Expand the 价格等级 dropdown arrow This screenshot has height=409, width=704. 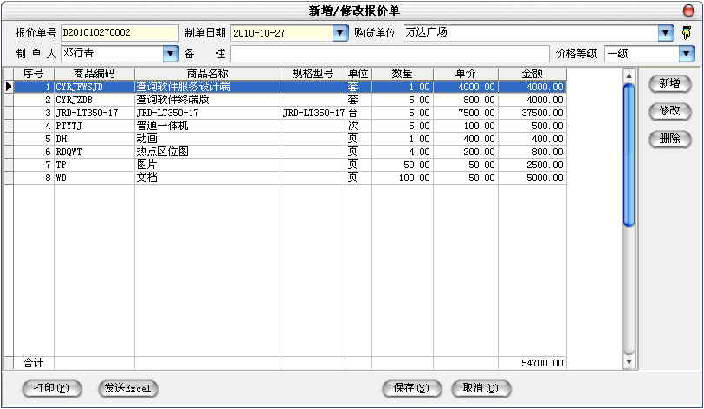686,53
